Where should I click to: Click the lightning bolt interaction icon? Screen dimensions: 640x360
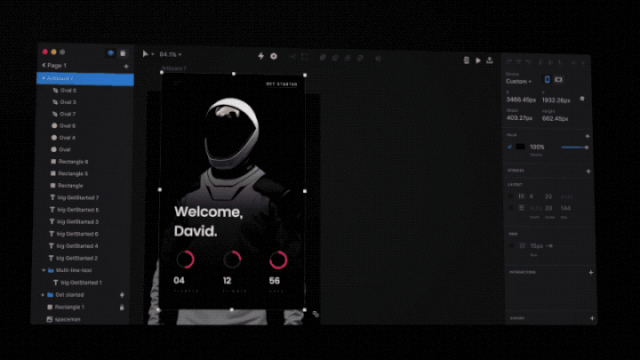pos(261,56)
